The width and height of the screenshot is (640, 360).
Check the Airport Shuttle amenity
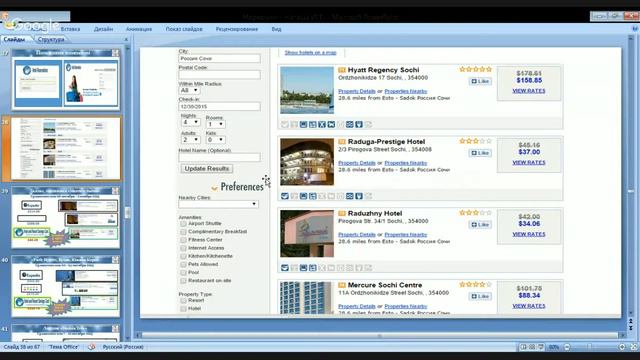coord(183,224)
